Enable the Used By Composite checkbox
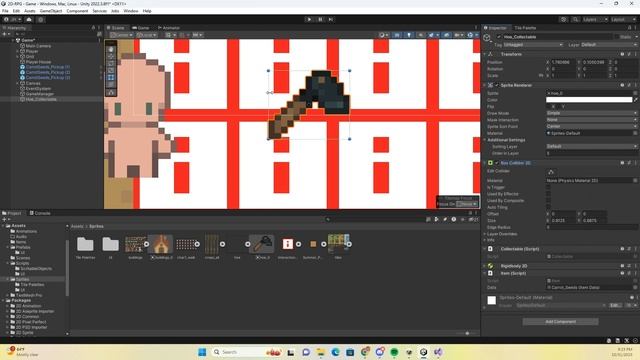The width and height of the screenshot is (640, 360). coord(548,200)
